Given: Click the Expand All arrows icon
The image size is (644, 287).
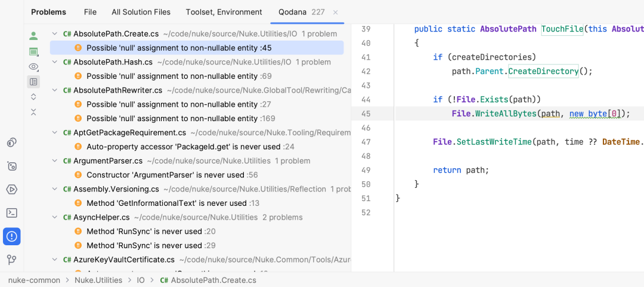Looking at the screenshot, I should (33, 97).
